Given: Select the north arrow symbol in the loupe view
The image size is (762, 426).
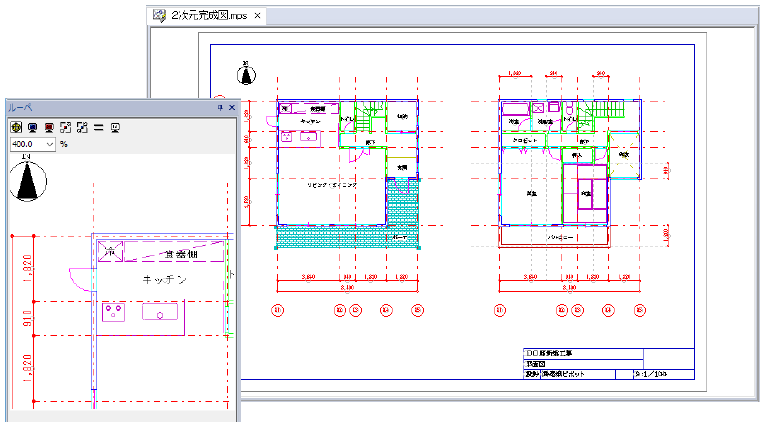Looking at the screenshot, I should (x=27, y=180).
